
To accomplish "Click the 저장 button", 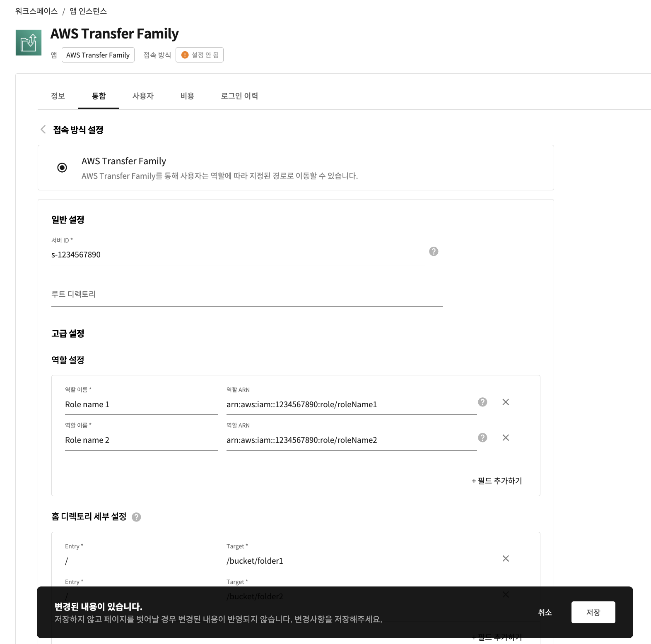I will 593,612.
